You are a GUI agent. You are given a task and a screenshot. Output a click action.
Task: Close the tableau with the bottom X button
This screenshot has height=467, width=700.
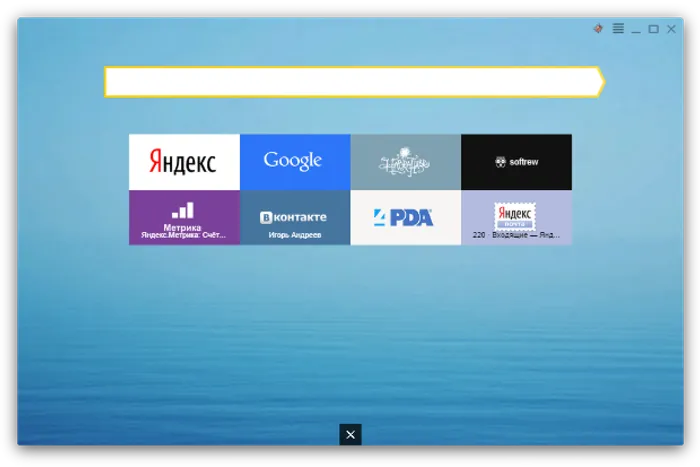(x=350, y=434)
